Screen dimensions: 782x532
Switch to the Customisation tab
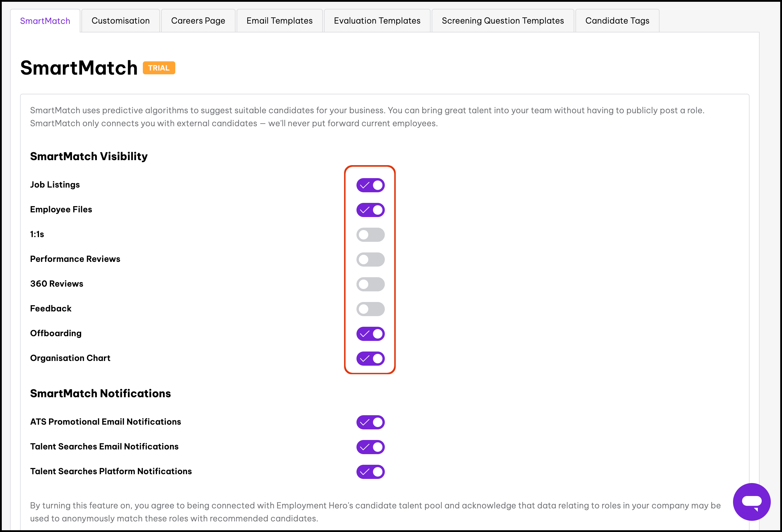point(120,21)
